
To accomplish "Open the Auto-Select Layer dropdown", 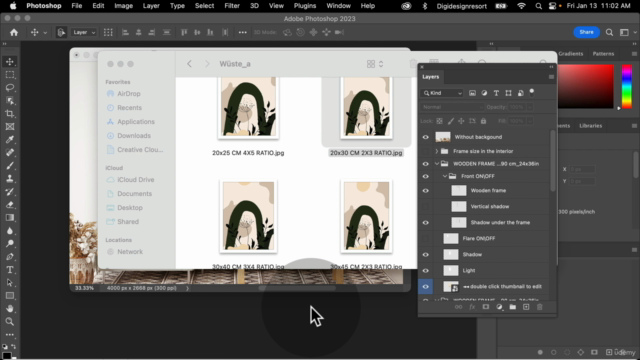I will click(84, 32).
